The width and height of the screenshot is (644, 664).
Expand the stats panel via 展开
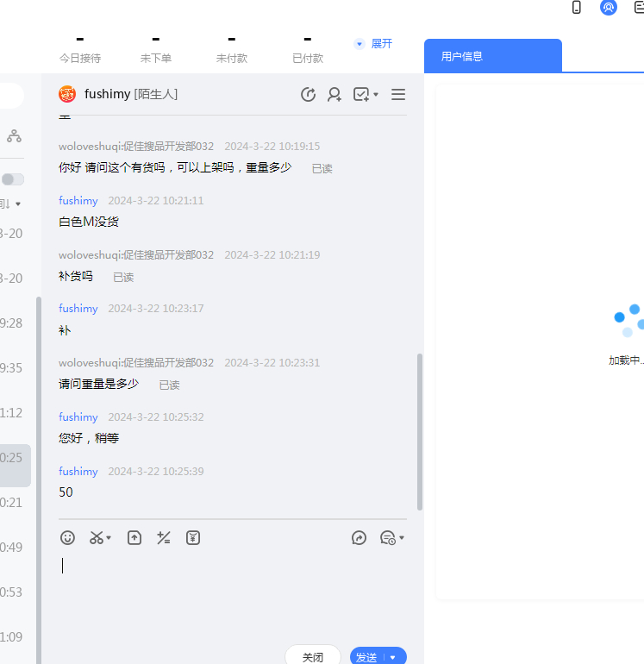click(373, 43)
